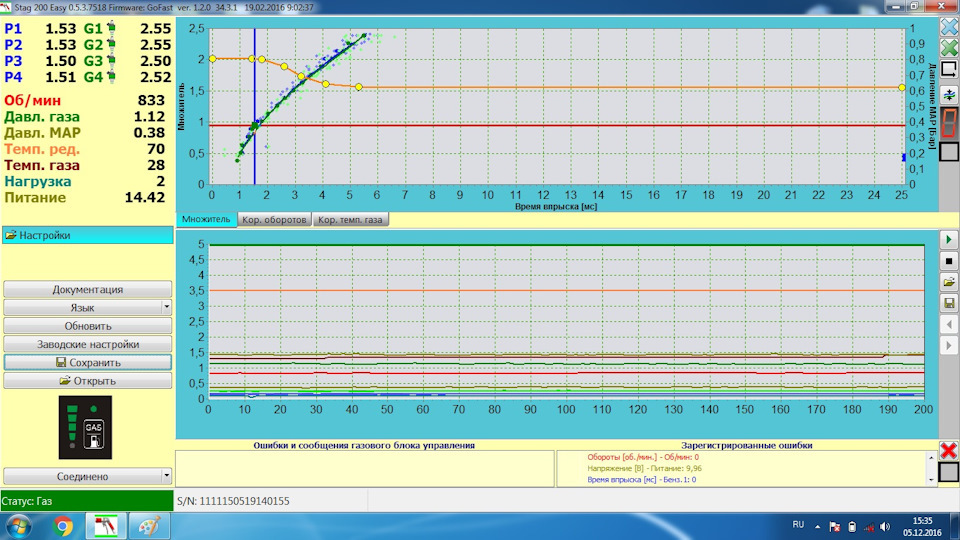
Task: Click the rectangle-with-arrow icon beside multiplier chart
Action: (x=949, y=69)
